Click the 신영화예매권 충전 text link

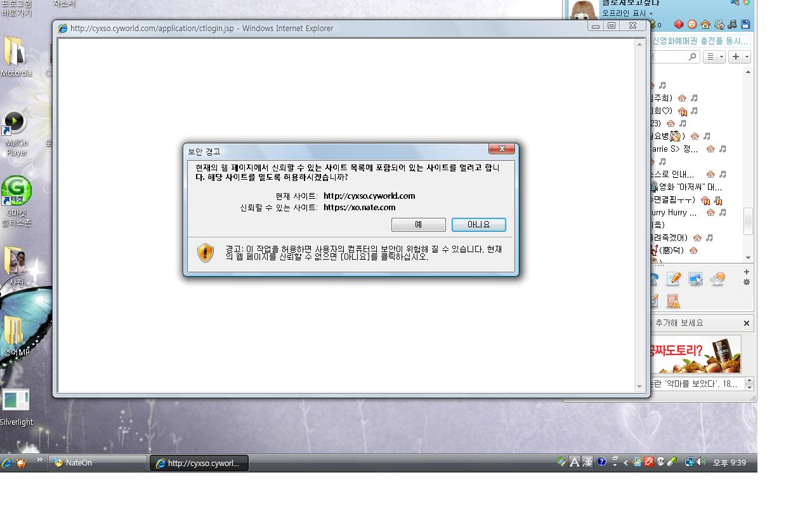pos(700,41)
